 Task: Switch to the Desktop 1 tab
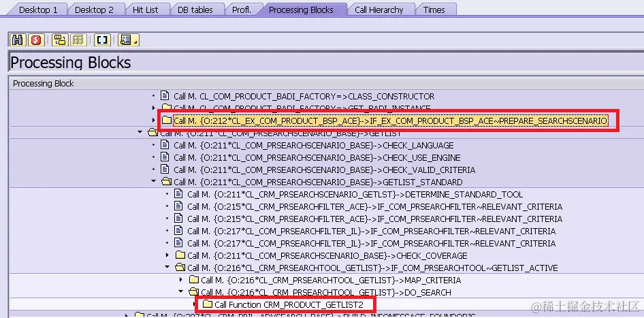click(x=38, y=10)
